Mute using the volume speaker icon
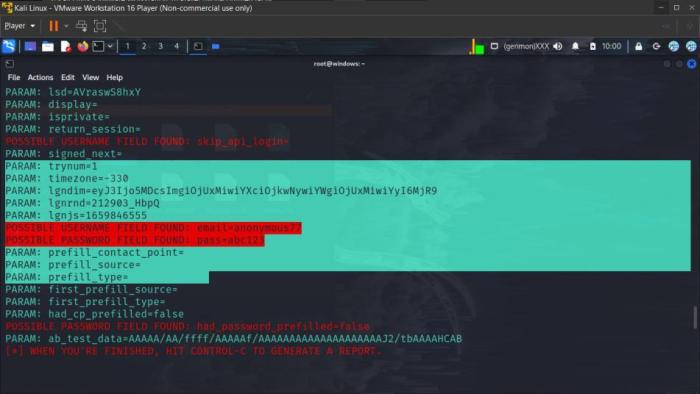The image size is (700, 394). (558, 46)
